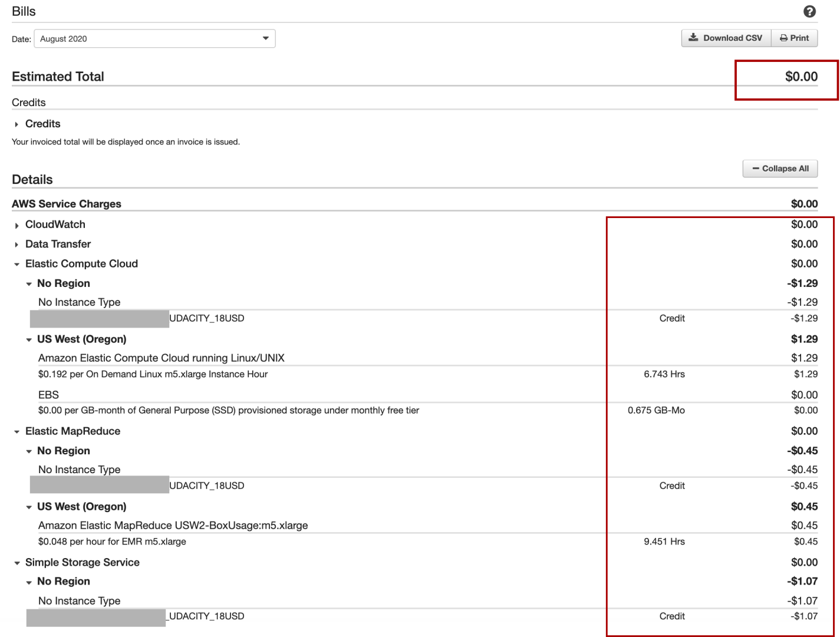This screenshot has height=637, width=840.
Task: Expand the CloudWatch service row
Action: pos(17,225)
